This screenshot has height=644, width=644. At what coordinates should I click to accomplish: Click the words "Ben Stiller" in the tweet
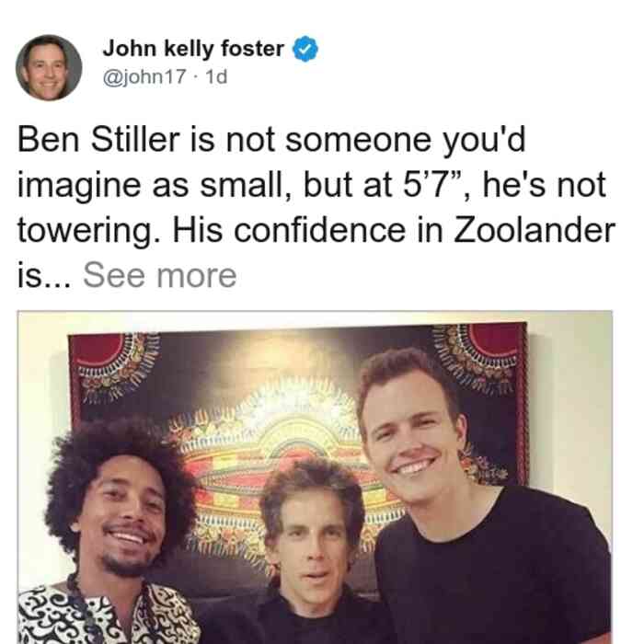point(98,139)
